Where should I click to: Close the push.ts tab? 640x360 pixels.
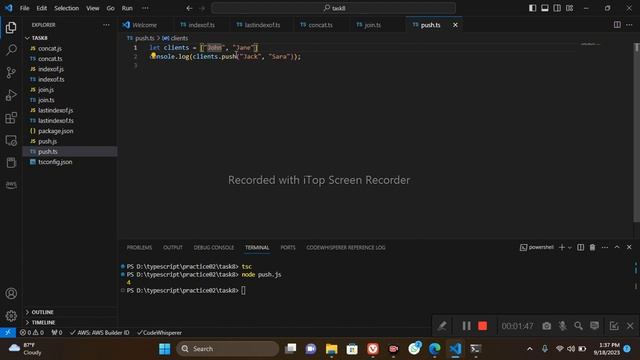455,25
